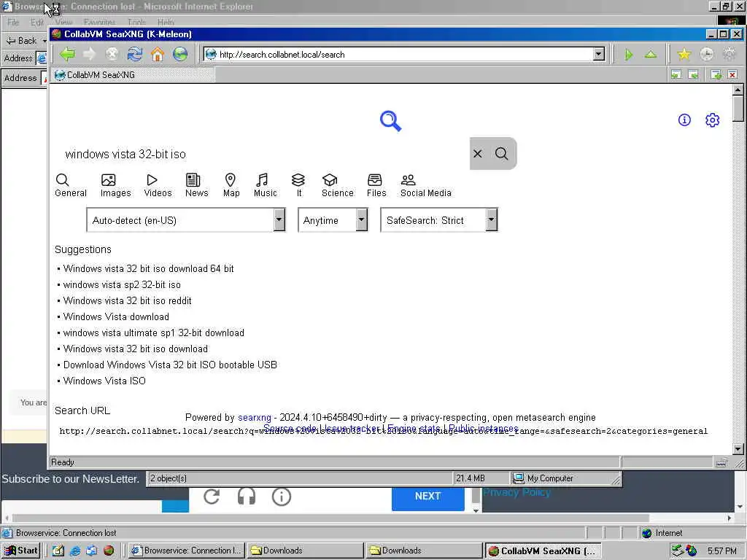Expand the URL bar history dropdown arrow
Viewport: 747px width, 560px height.
click(599, 54)
